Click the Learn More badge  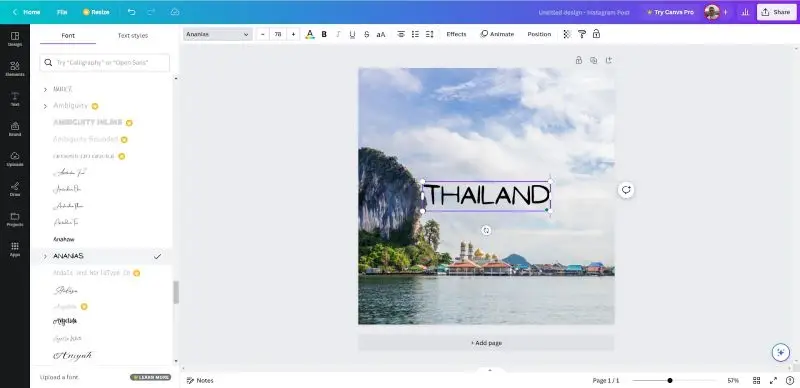click(151, 377)
